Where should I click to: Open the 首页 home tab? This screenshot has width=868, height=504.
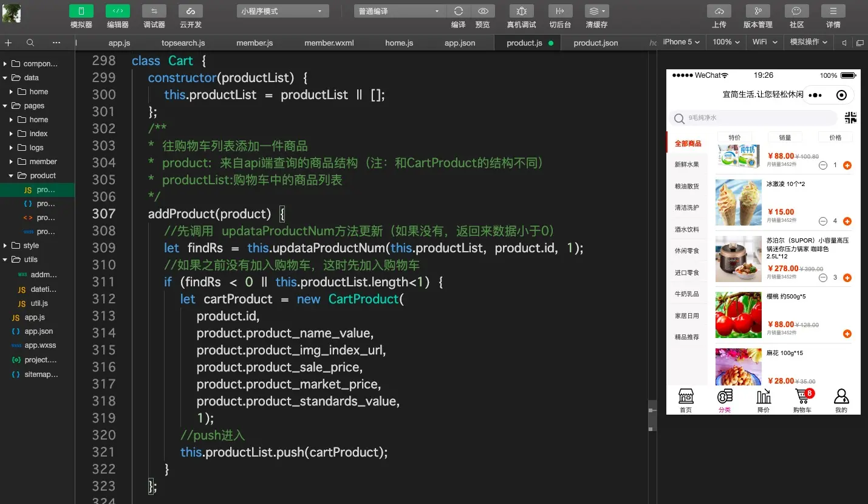click(x=686, y=401)
